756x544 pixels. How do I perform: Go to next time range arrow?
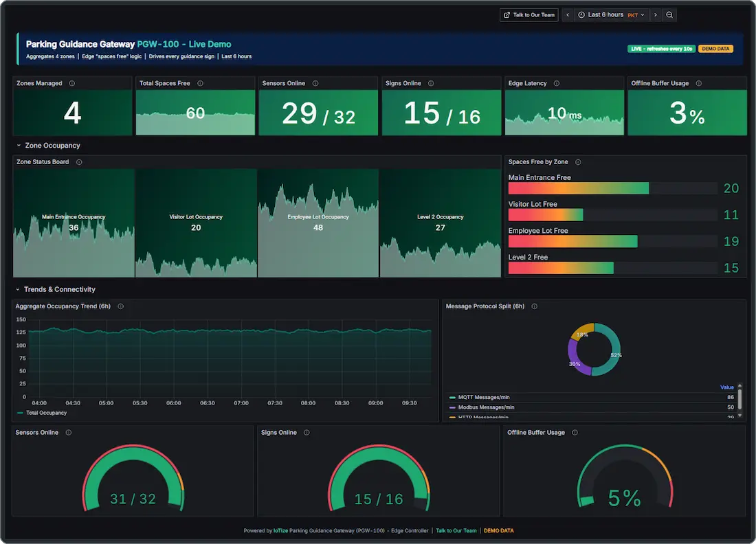655,15
